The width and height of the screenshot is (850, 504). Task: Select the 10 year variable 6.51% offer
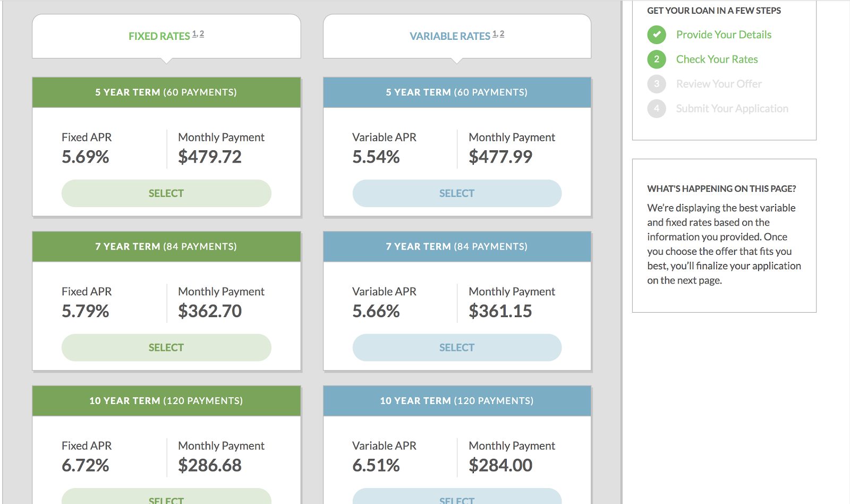457,498
